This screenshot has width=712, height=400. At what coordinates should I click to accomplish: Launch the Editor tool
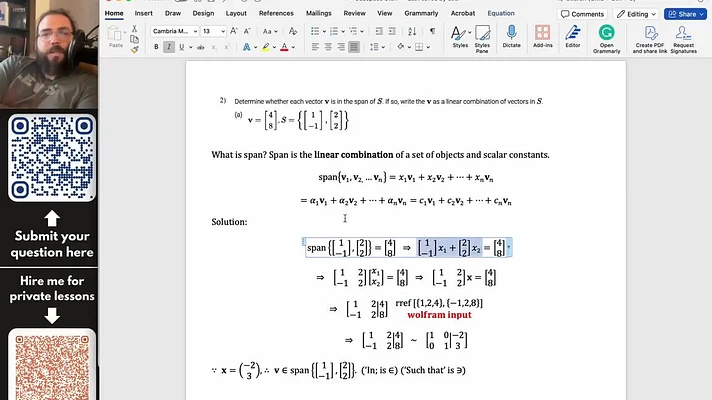click(573, 37)
